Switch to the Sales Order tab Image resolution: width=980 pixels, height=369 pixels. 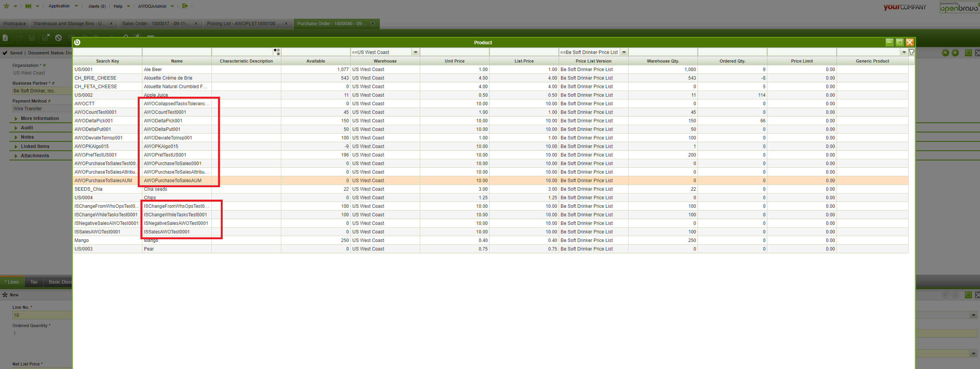coord(156,24)
